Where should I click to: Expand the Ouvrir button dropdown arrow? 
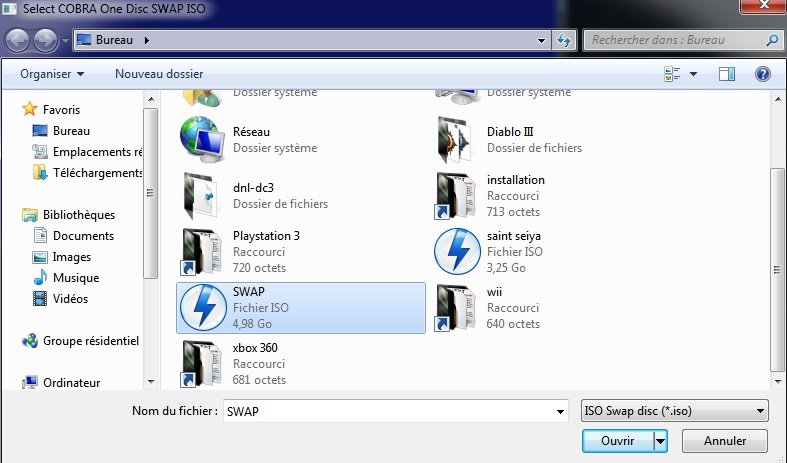point(660,441)
